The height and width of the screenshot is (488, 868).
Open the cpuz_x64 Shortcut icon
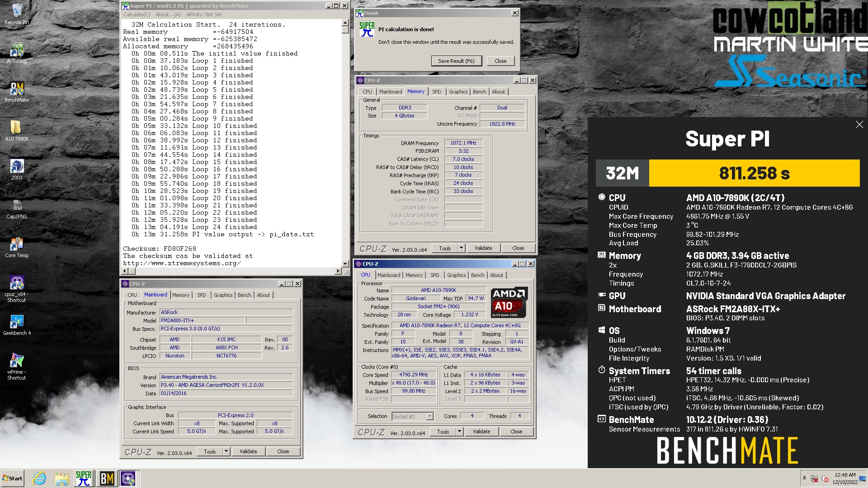[17, 289]
